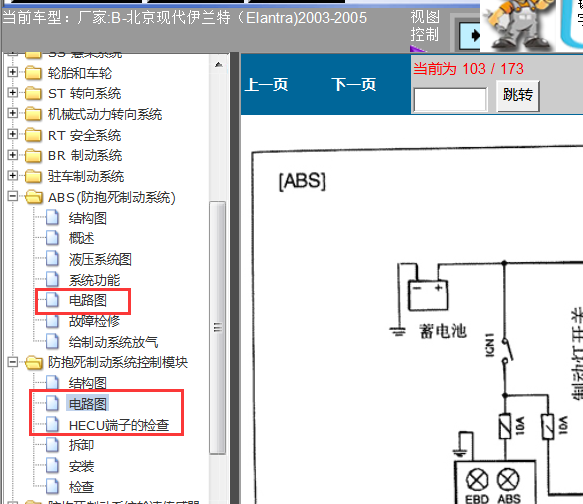Click the 蓄电池 label in diagram
The width and height of the screenshot is (583, 504).
(442, 330)
